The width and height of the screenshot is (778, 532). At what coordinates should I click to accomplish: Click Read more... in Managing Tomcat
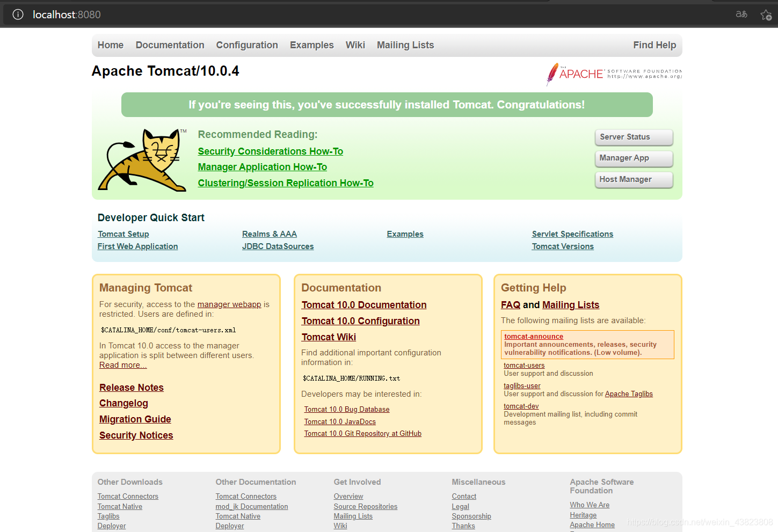pyautogui.click(x=123, y=365)
